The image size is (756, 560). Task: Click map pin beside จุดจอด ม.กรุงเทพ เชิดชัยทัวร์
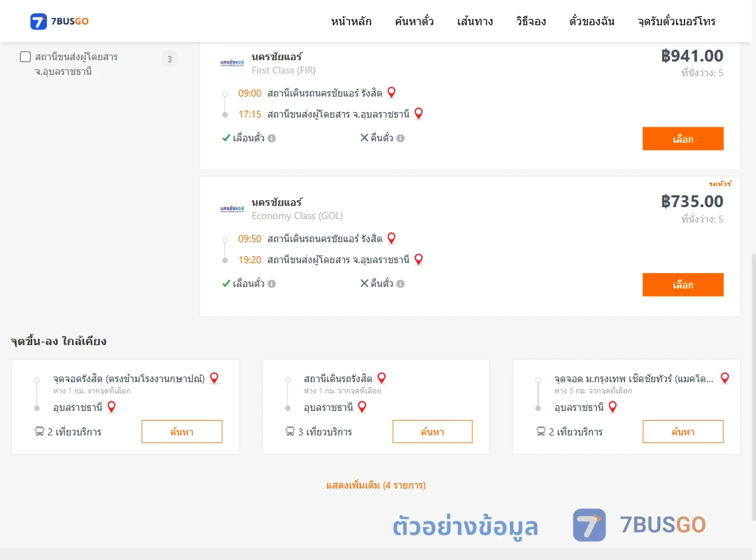click(x=724, y=378)
